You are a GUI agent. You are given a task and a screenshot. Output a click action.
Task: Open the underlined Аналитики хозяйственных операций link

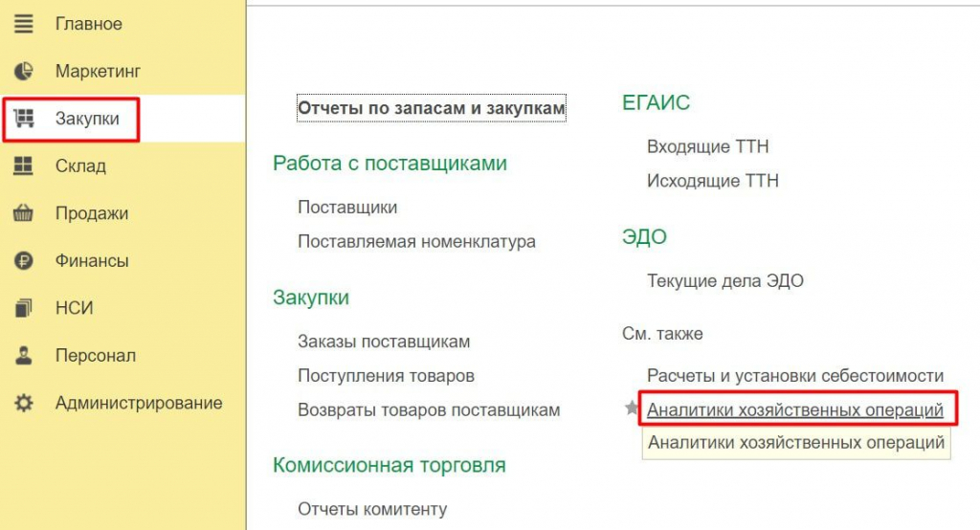795,410
